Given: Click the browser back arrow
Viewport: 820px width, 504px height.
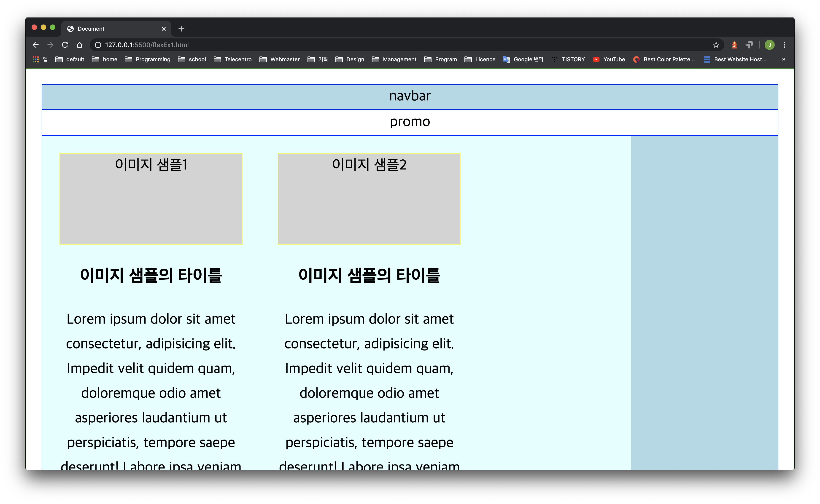Looking at the screenshot, I should click(36, 45).
